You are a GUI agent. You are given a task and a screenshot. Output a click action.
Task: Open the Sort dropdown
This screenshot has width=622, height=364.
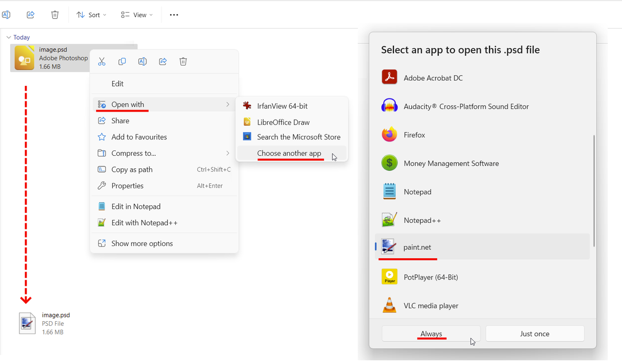[91, 15]
